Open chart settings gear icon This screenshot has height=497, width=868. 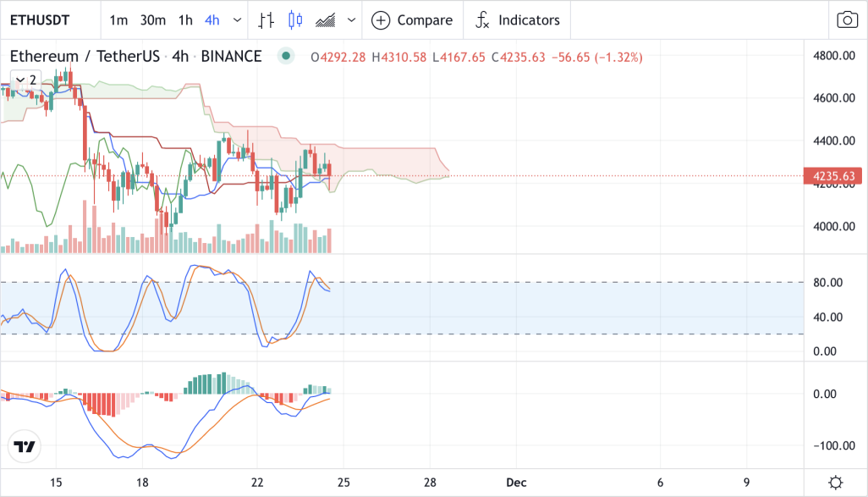[x=836, y=483]
